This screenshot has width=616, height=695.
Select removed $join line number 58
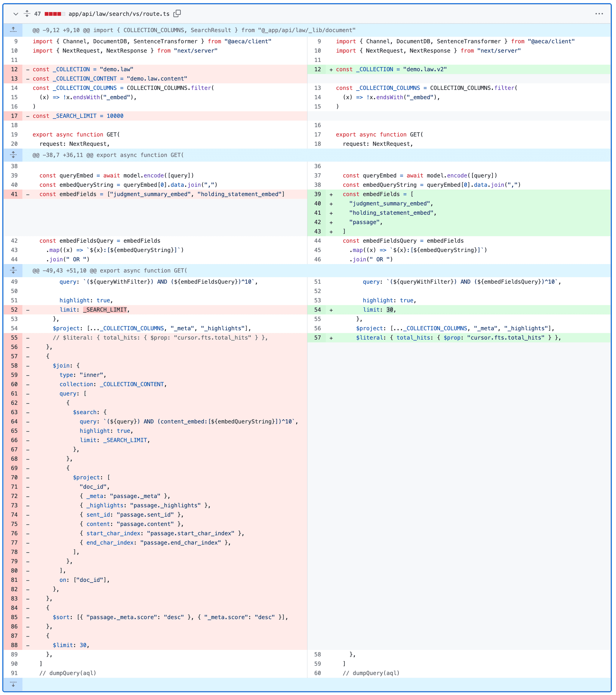point(14,366)
